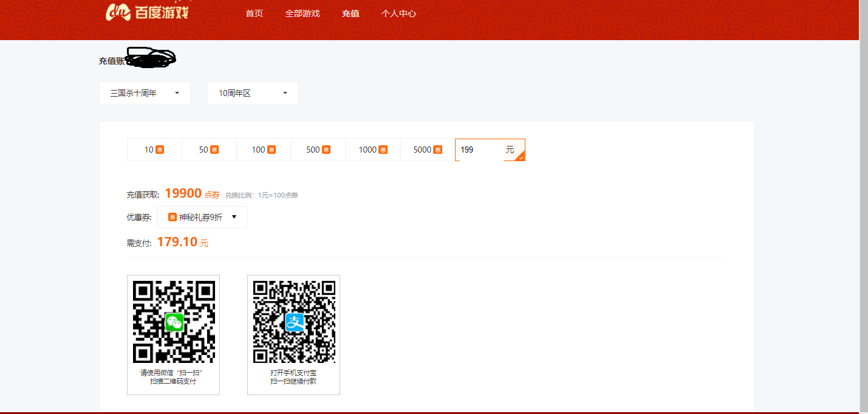The height and width of the screenshot is (414, 868).
Task: Click the Baidu Games logo
Action: pos(146,12)
